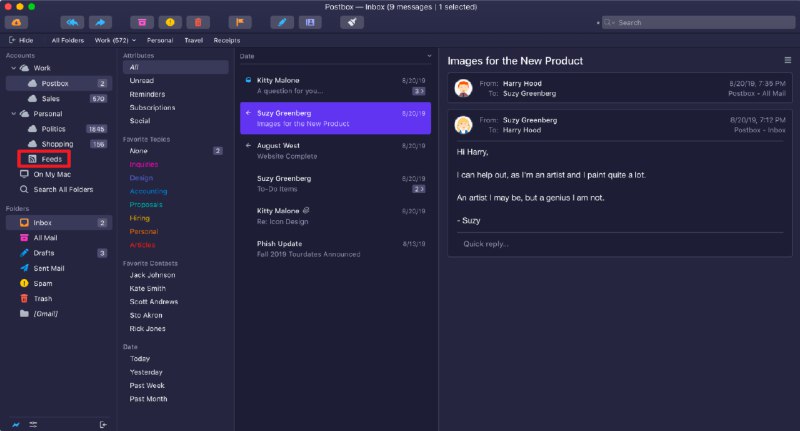The height and width of the screenshot is (431, 800).
Task: Open the contacts address book icon
Action: click(309, 22)
